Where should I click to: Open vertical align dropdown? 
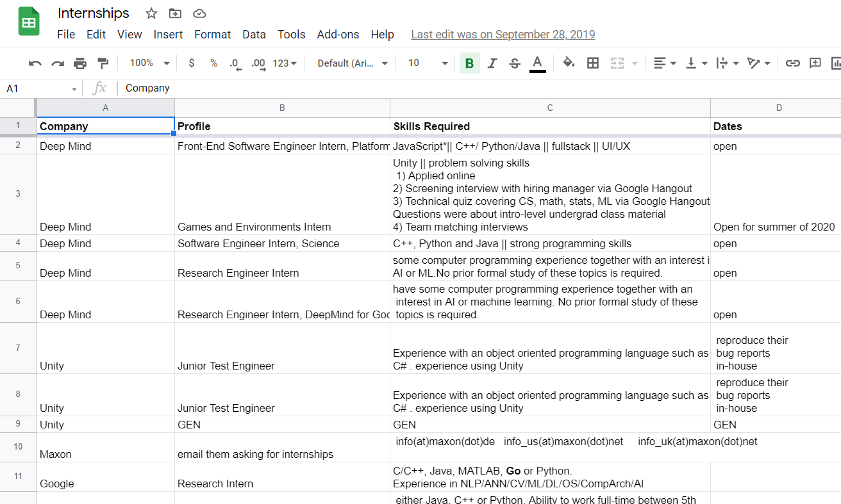point(697,63)
